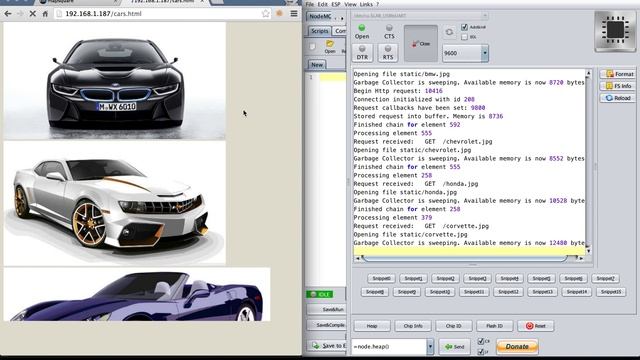Click the terminal vertical scrollbar up arrow
The height and width of the screenshot is (360, 640).
click(x=588, y=73)
